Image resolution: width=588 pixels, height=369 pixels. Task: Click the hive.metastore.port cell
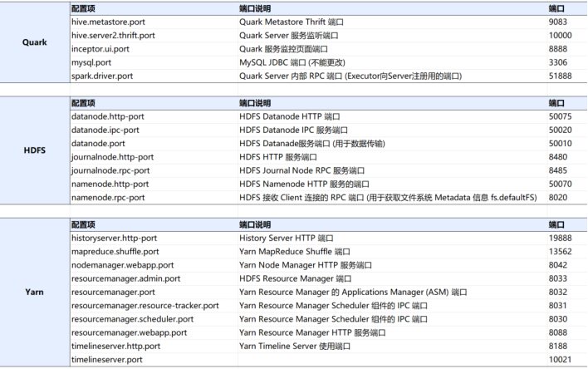coord(154,22)
